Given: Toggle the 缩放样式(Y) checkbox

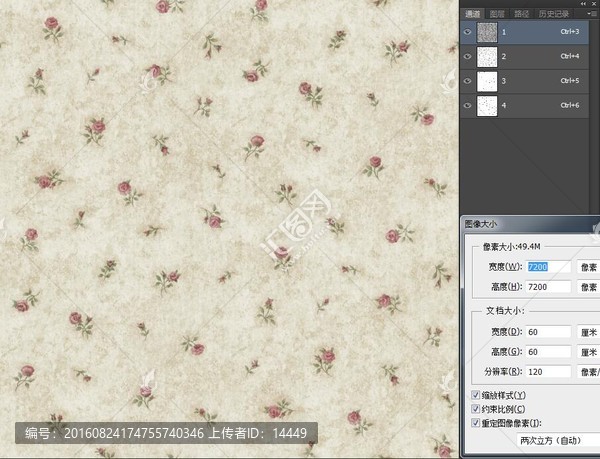Looking at the screenshot, I should tap(476, 395).
